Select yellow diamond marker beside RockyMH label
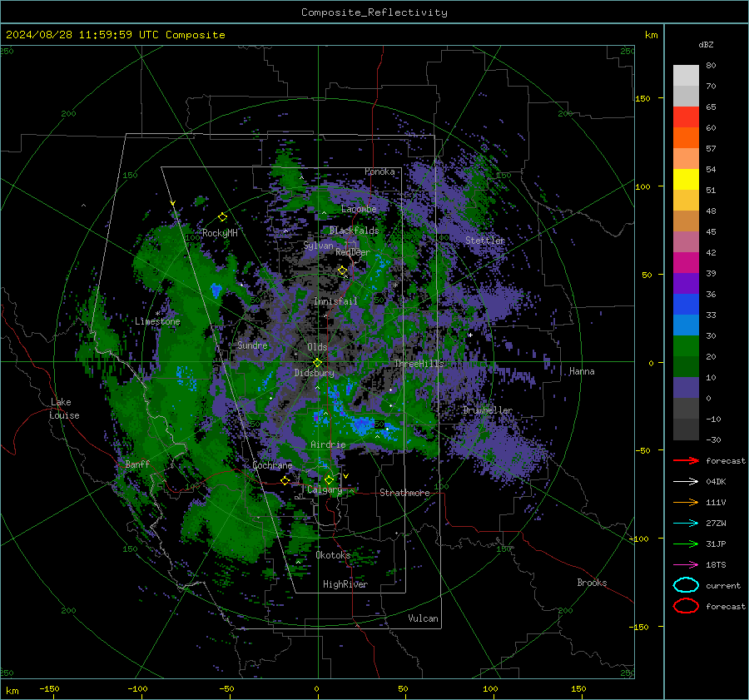Image resolution: width=749 pixels, height=700 pixels. tap(222, 217)
